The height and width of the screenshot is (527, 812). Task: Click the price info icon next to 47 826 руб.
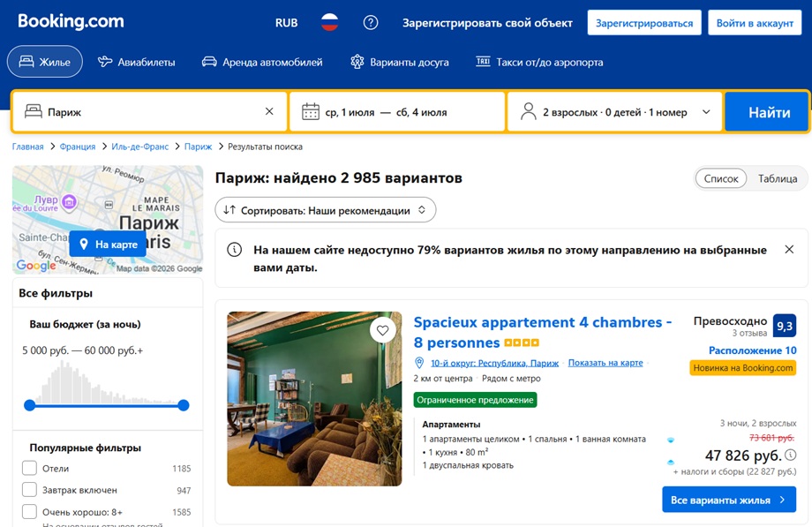790,455
